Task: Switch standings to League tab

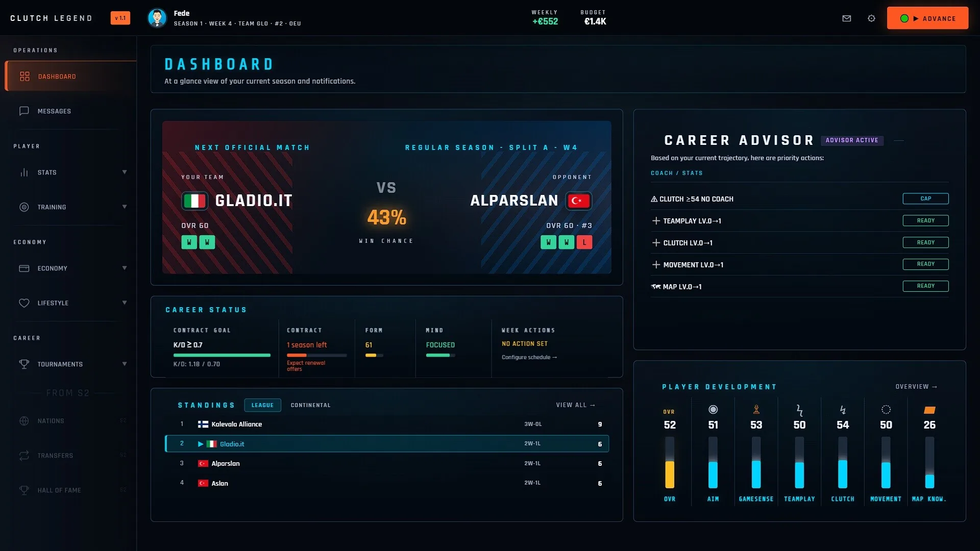Action: tap(262, 405)
